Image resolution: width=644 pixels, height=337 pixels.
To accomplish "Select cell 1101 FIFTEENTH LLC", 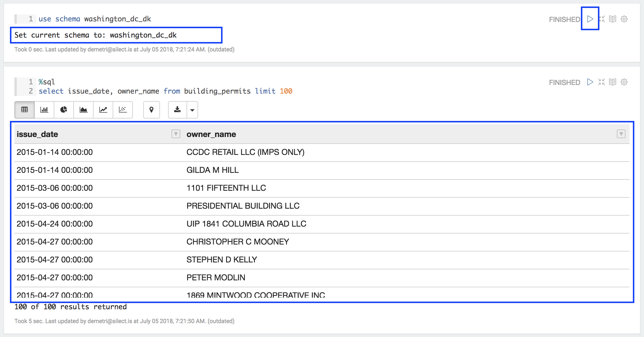I will pos(407,188).
